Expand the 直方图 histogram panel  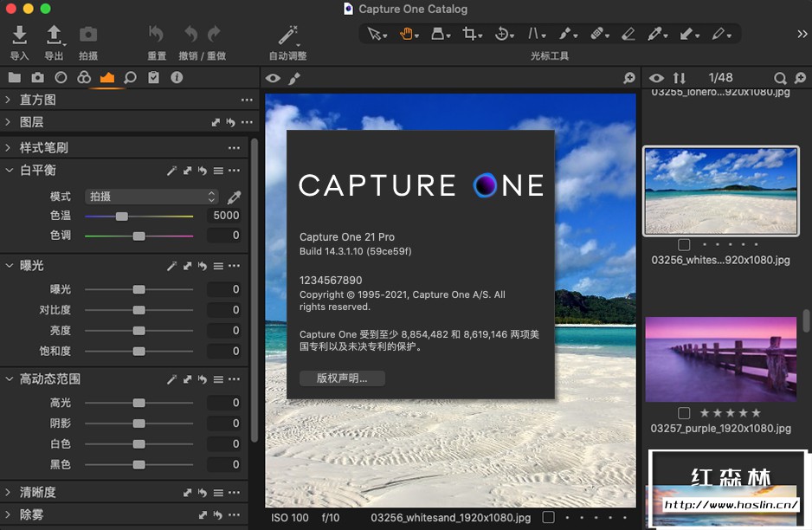tap(9, 100)
